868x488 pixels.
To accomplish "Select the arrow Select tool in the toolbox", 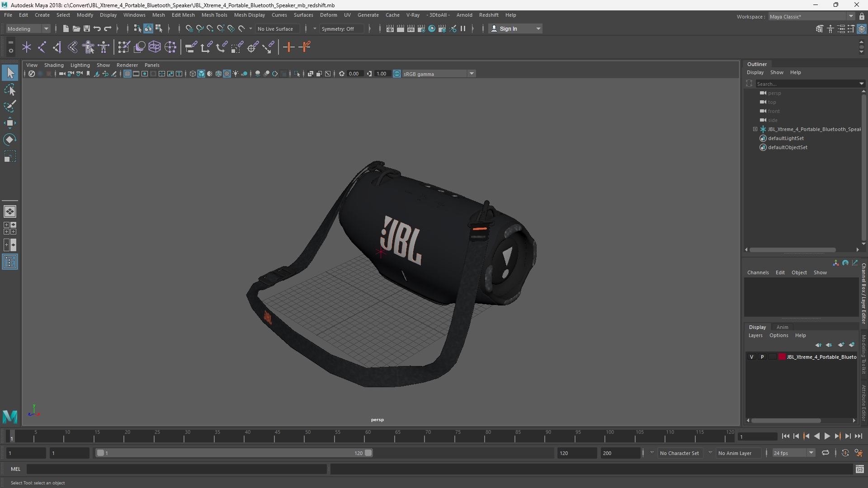I will click(10, 73).
